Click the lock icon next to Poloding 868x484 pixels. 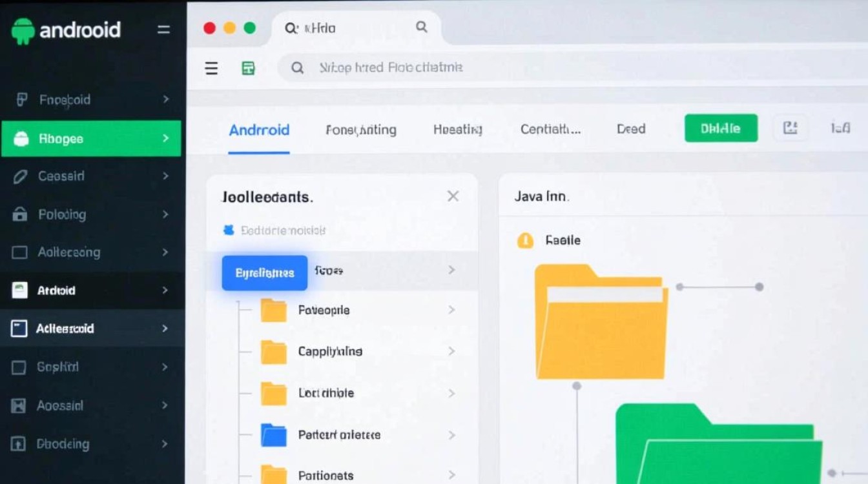tap(20, 214)
